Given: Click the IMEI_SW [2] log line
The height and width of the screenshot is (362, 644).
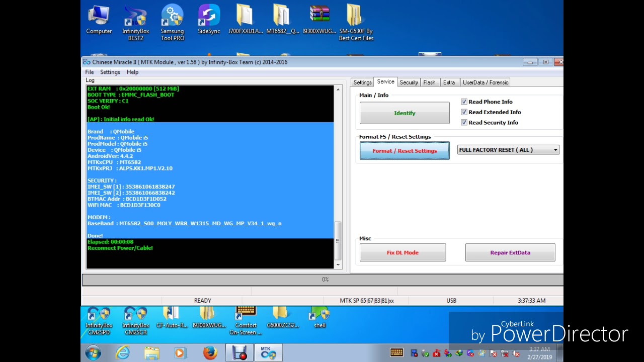Looking at the screenshot, I should (131, 193).
